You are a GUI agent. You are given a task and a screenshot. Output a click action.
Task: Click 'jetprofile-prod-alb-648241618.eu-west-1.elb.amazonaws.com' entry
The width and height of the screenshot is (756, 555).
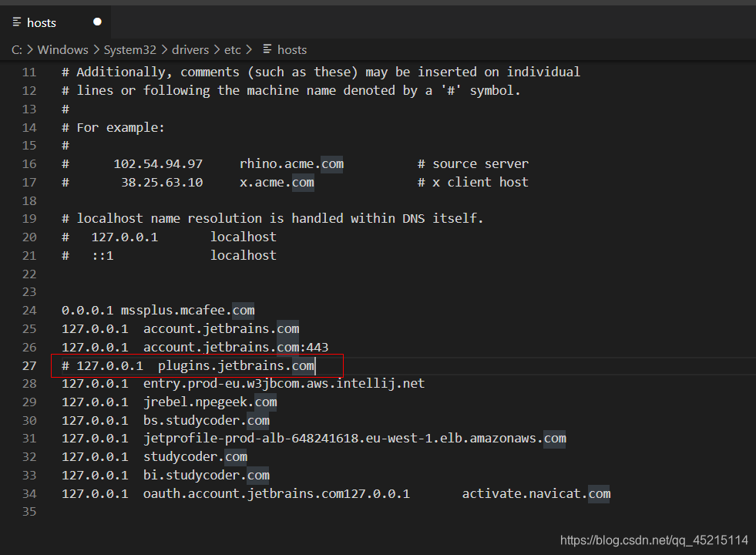pyautogui.click(x=354, y=439)
